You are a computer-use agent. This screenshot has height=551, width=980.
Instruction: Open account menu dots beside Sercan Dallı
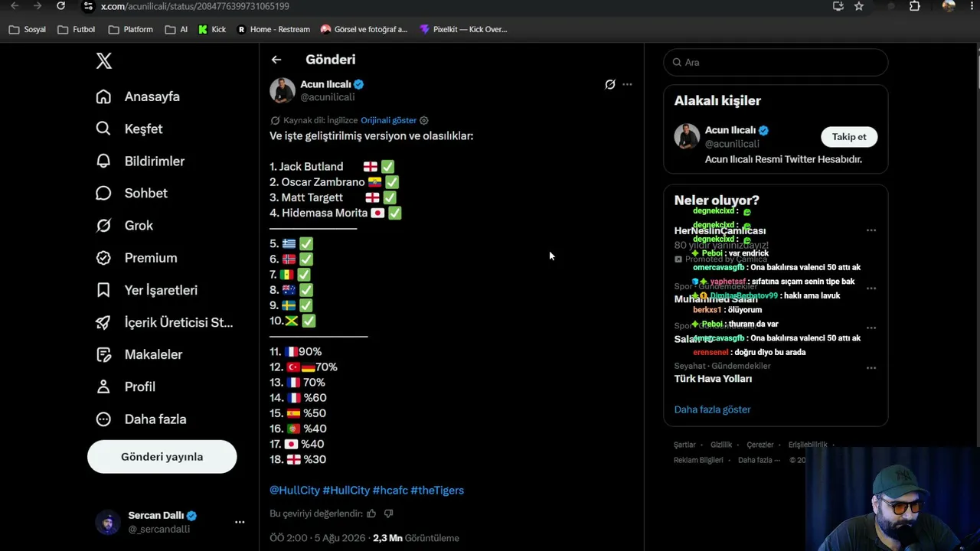click(240, 522)
